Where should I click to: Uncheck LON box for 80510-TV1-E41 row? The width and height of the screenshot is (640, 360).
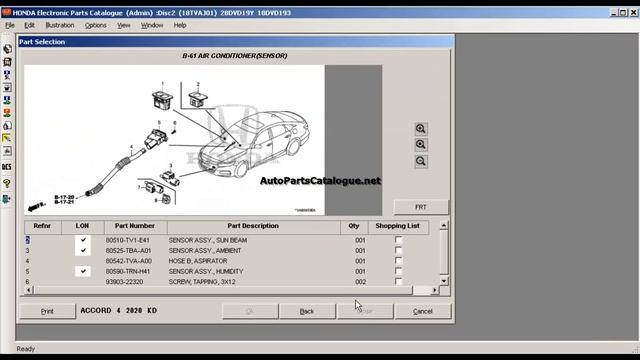[x=83, y=240]
